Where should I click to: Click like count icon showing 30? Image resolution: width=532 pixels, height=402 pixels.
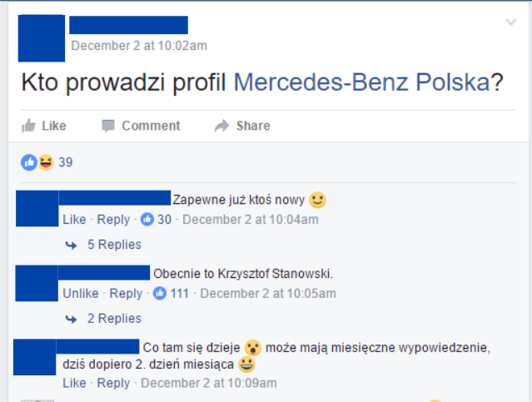147,219
